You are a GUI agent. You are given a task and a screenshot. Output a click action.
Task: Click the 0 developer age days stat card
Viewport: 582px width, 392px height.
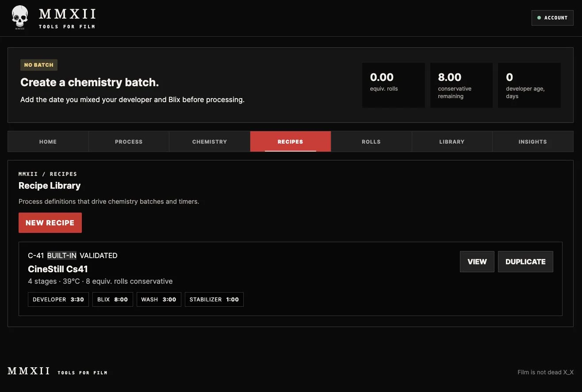[x=529, y=85]
